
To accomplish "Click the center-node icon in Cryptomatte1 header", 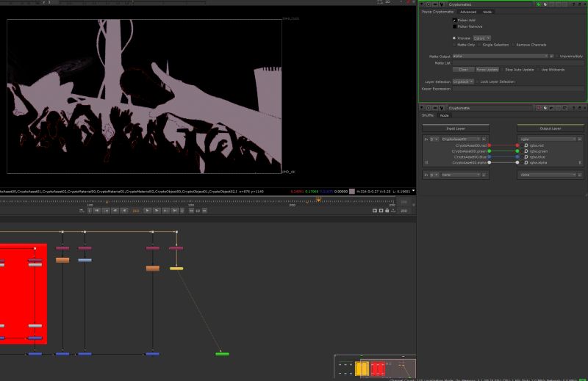I will click(x=429, y=4).
